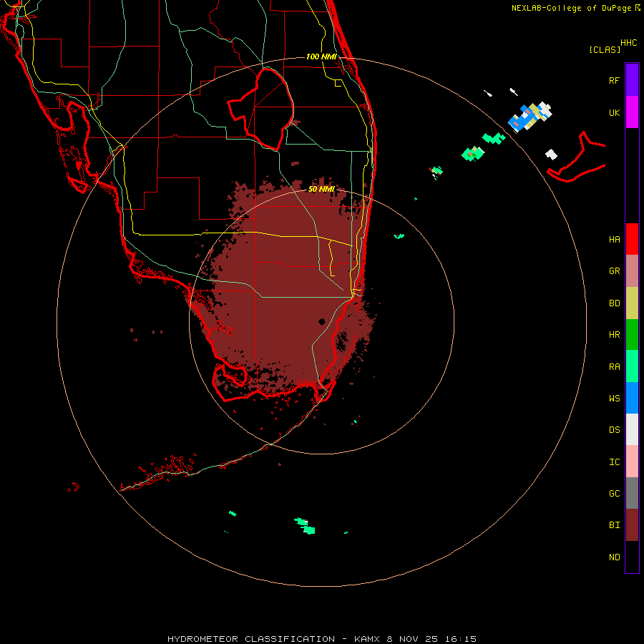Click the BD legend label
This screenshot has height=644, width=644.
click(x=614, y=303)
